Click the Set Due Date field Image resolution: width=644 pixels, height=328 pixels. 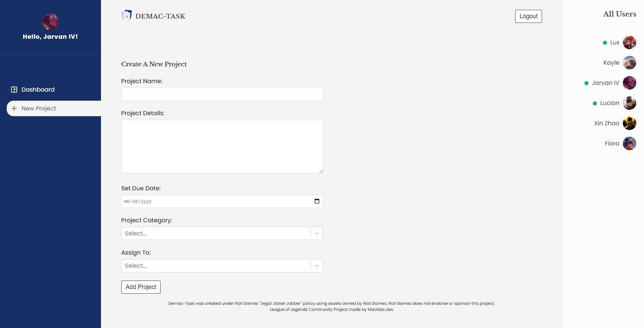[x=215, y=201]
